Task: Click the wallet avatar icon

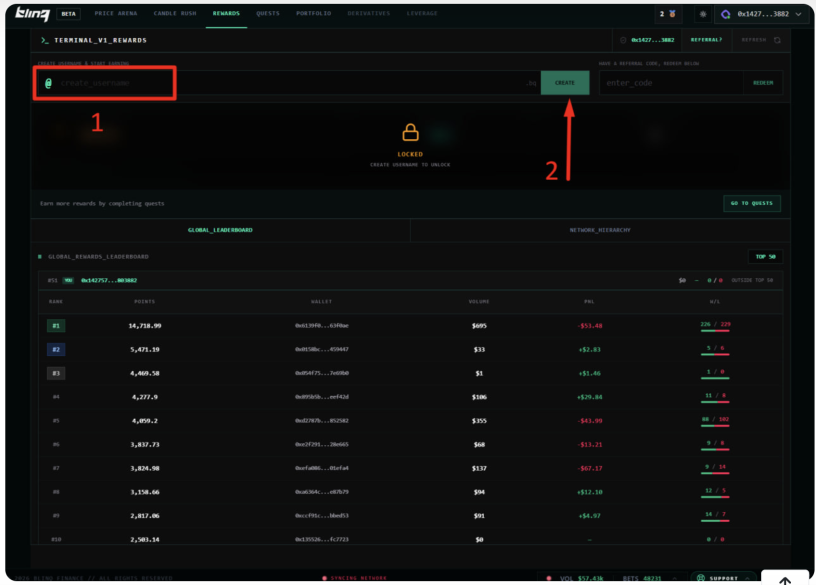Action: 727,14
